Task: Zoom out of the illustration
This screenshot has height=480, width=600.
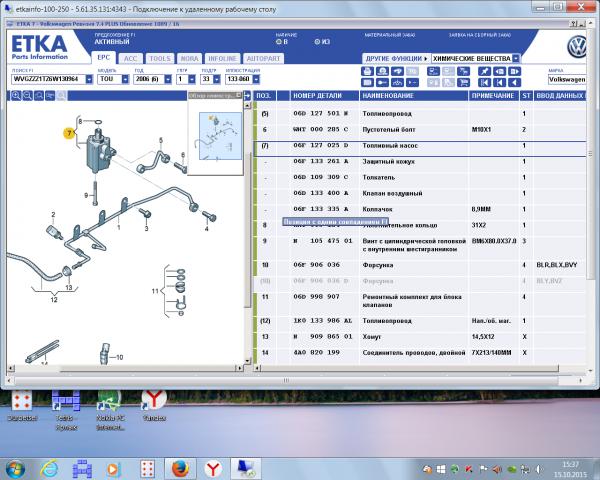Action: (x=27, y=96)
